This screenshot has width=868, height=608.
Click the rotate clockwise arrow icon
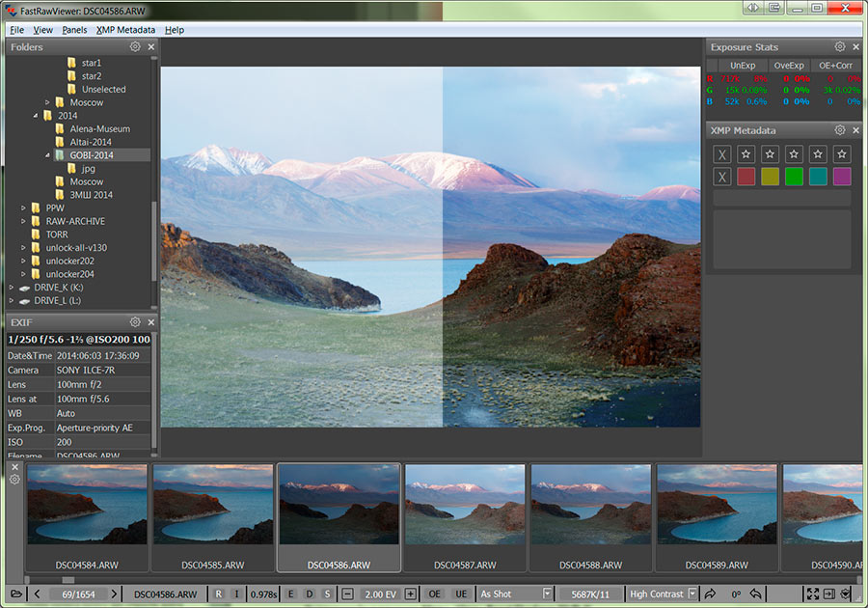tap(711, 594)
